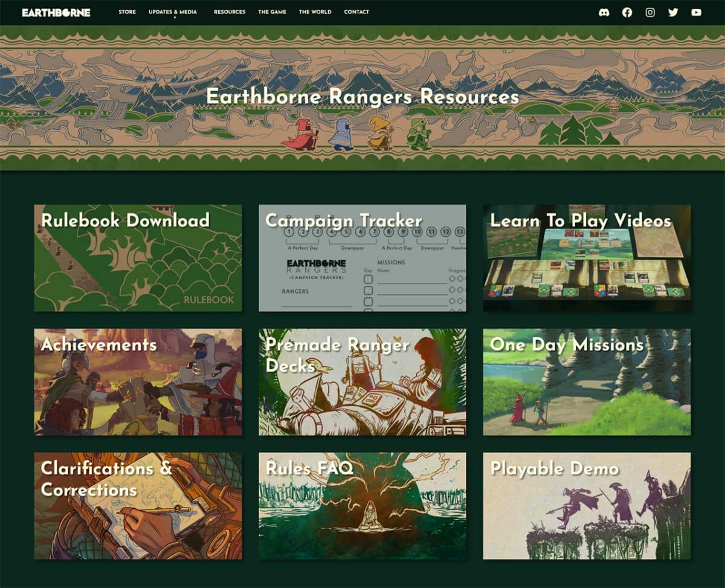Click the One Day Missions tile
Image resolution: width=725 pixels, height=588 pixels.
click(x=587, y=382)
